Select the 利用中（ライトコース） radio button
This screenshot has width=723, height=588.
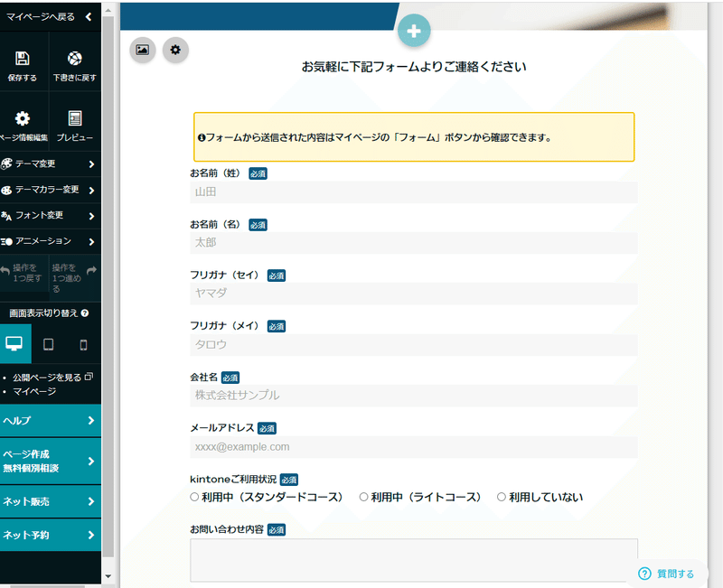click(x=363, y=497)
